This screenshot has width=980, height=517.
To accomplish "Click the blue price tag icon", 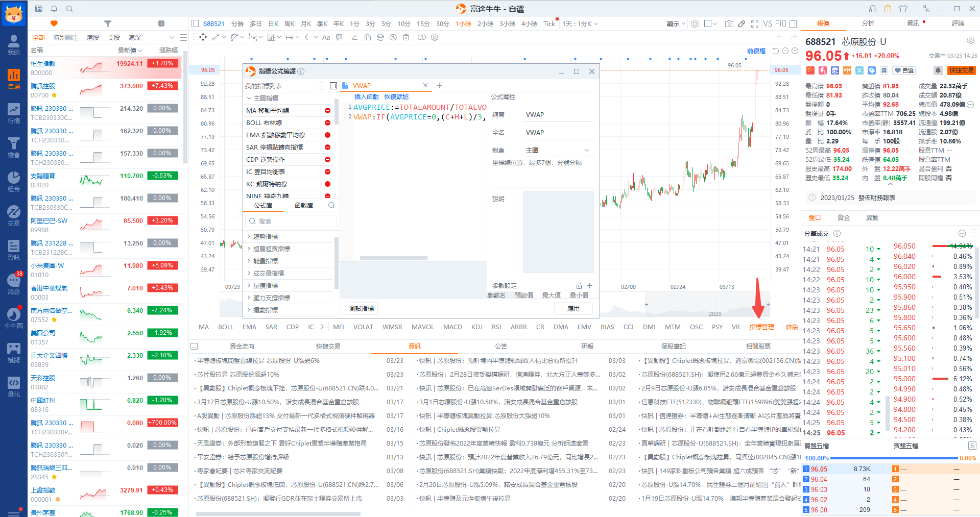I will [x=872, y=70].
